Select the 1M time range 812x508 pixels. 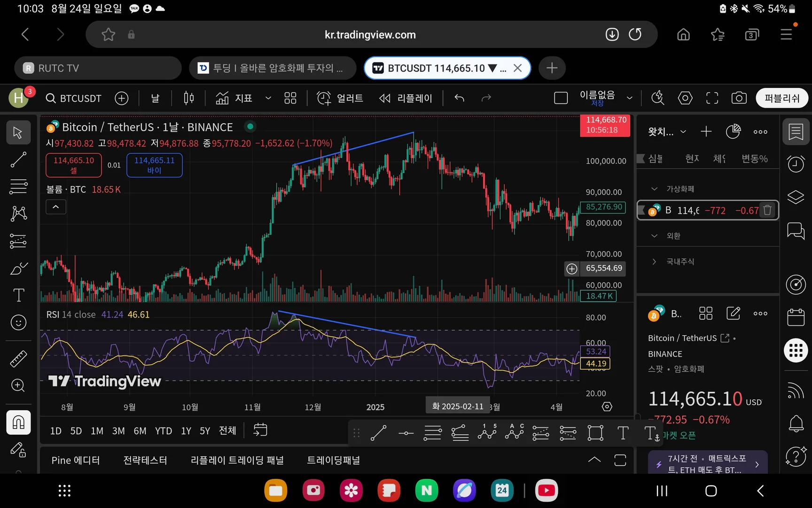pyautogui.click(x=97, y=431)
